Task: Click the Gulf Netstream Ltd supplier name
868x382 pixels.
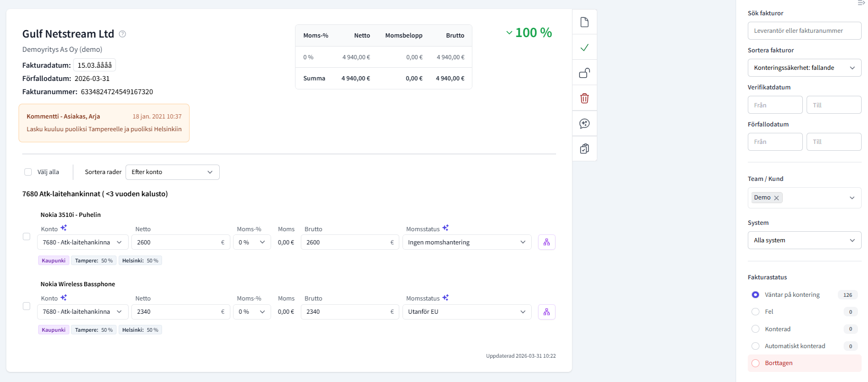Action: [68, 34]
